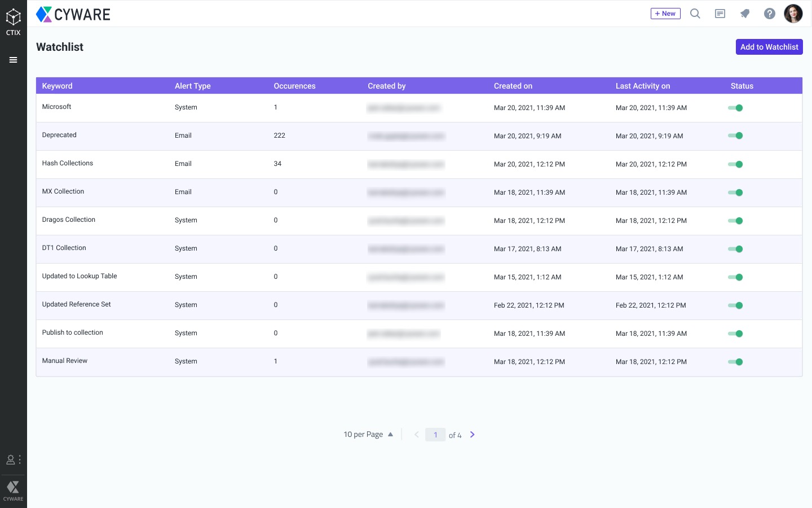Click the previous page chevron
Screen dimensions: 812x508
coord(416,435)
